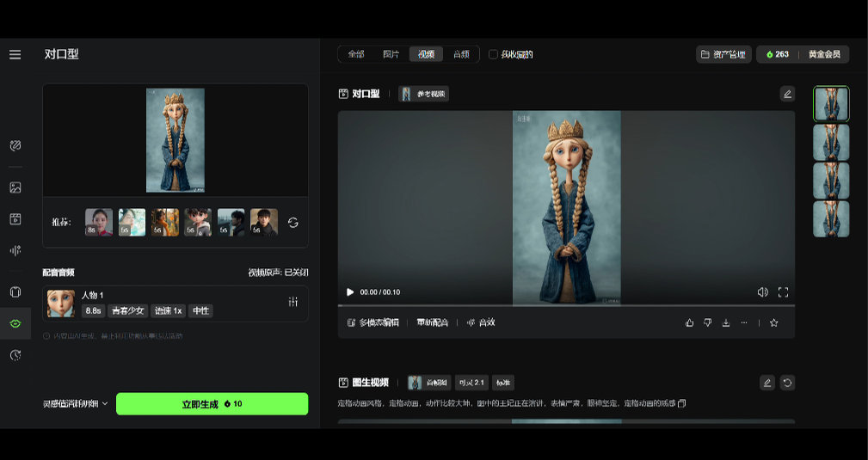
Task: Click the video progress bar
Action: tap(566, 305)
